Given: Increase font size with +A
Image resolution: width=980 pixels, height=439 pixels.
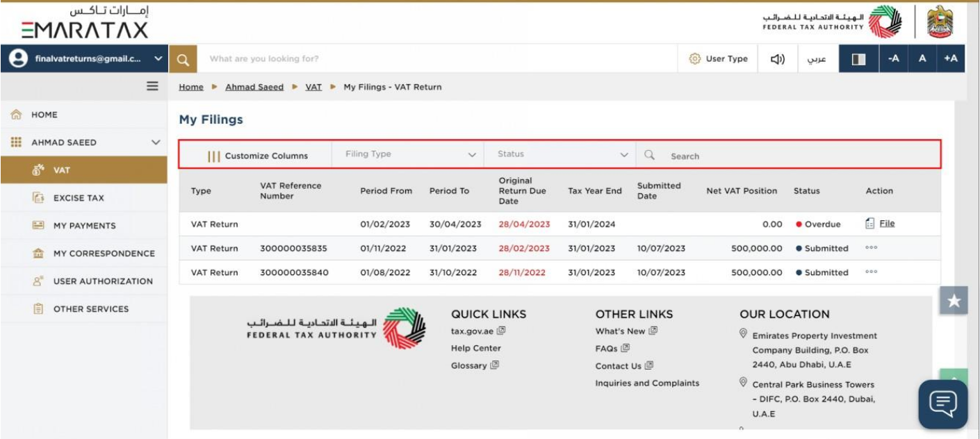Looking at the screenshot, I should coord(951,59).
